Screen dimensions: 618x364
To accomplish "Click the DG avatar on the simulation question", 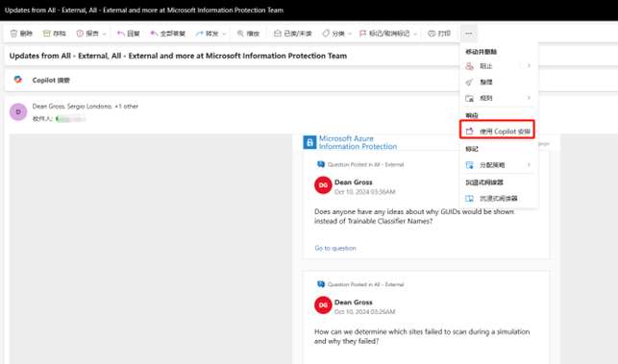I will coord(323,304).
